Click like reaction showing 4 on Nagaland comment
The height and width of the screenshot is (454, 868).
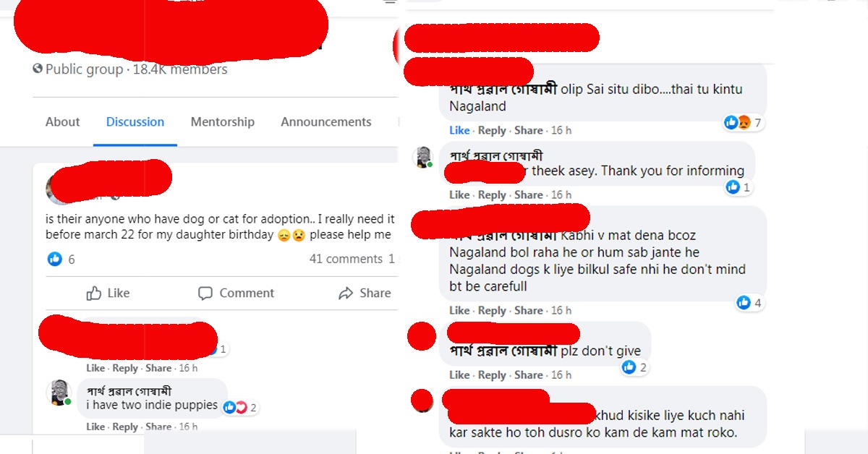tap(744, 303)
